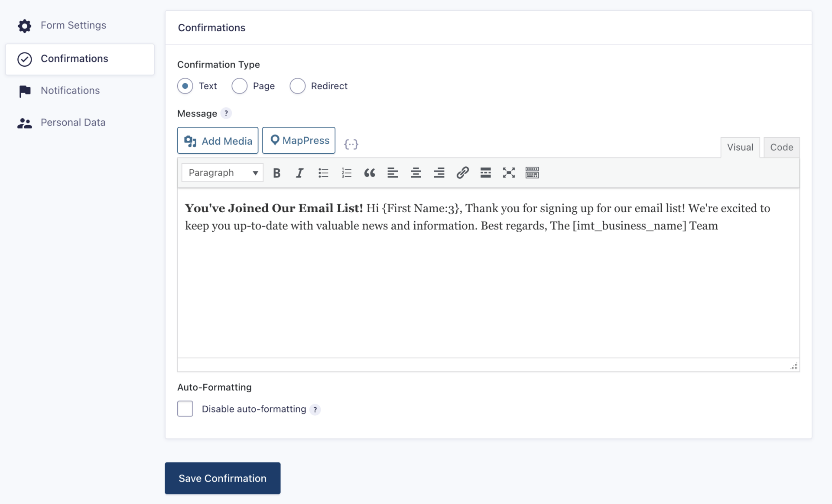The width and height of the screenshot is (832, 504).
Task: Enable Disable auto-formatting checkbox
Action: click(185, 409)
